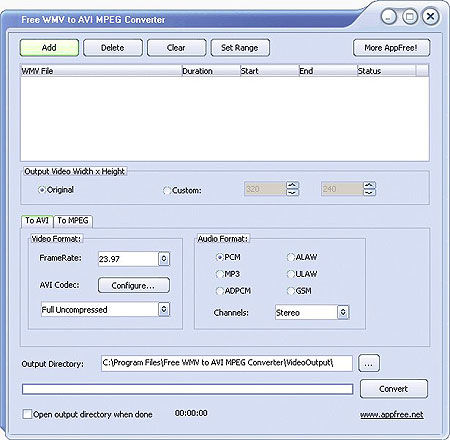Maximize the converter window
This screenshot has height=440, width=450.
point(410,16)
